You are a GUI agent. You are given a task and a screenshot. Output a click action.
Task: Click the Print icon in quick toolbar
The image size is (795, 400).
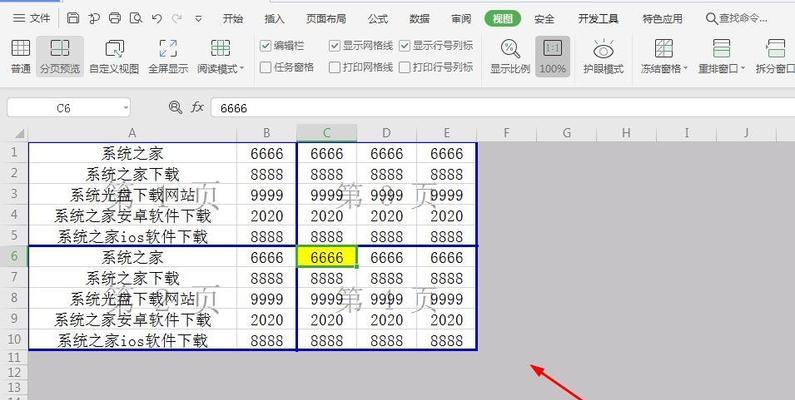[x=115, y=19]
